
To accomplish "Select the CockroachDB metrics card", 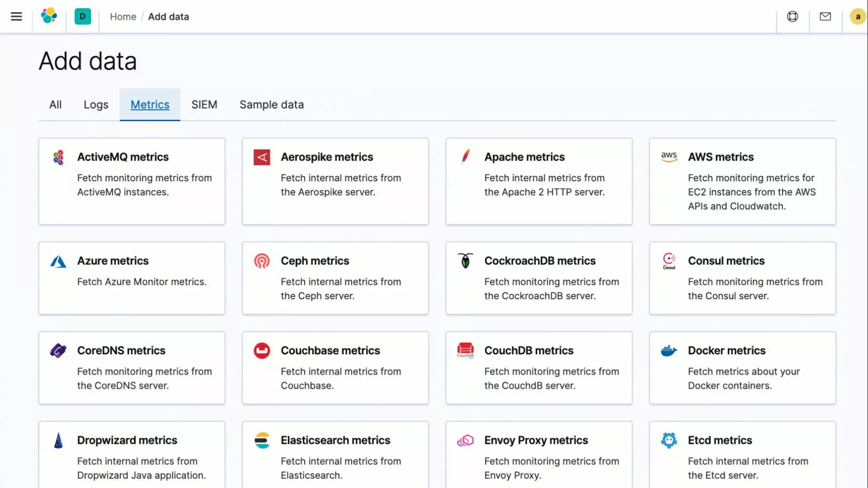I will click(538, 278).
